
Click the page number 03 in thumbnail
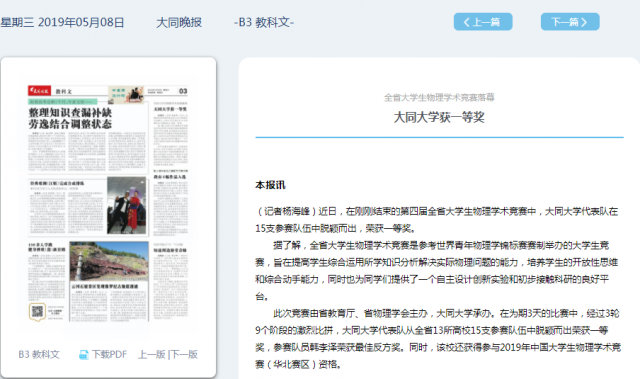point(183,91)
